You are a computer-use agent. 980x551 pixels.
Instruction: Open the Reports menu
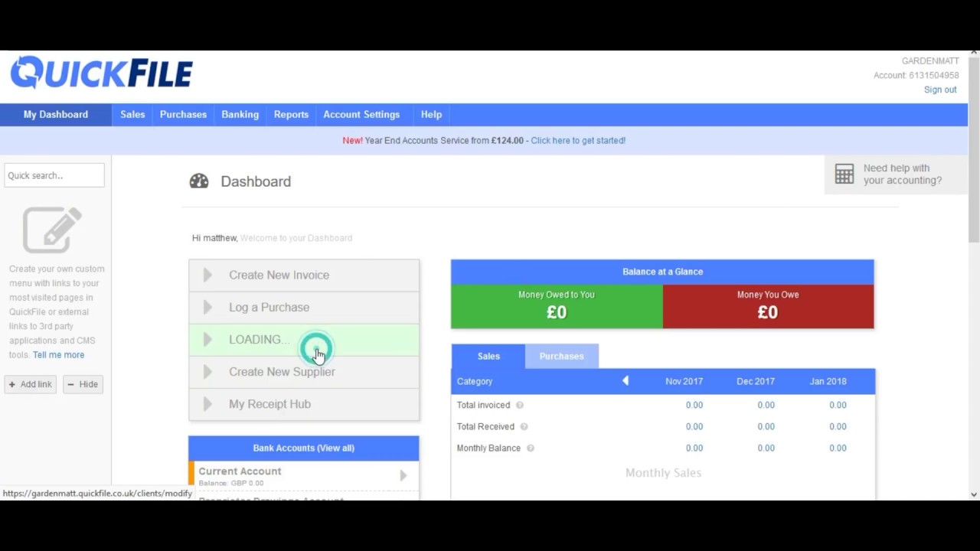tap(291, 115)
